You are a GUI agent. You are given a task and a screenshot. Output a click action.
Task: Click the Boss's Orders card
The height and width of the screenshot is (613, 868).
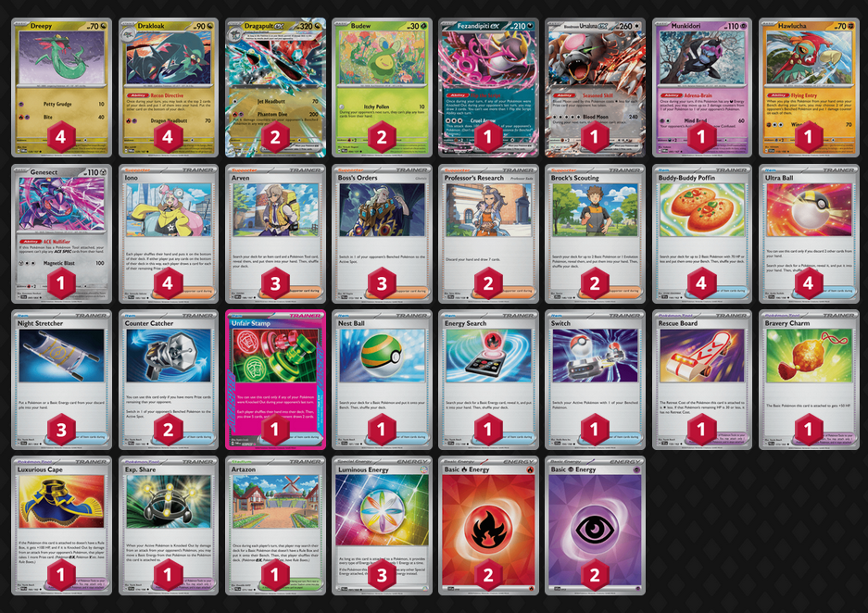382,233
